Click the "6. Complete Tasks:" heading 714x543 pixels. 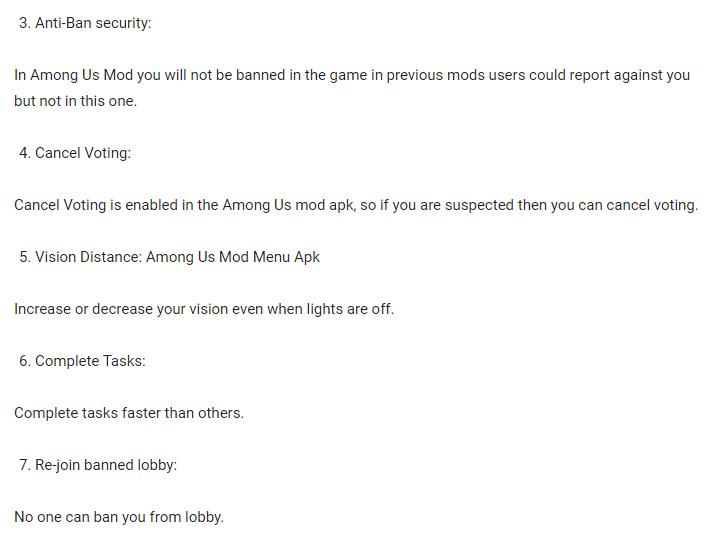[x=82, y=361]
